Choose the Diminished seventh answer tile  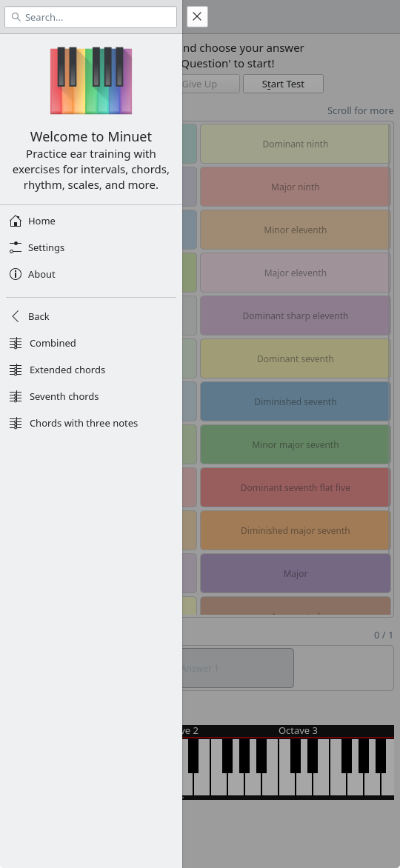point(296,402)
